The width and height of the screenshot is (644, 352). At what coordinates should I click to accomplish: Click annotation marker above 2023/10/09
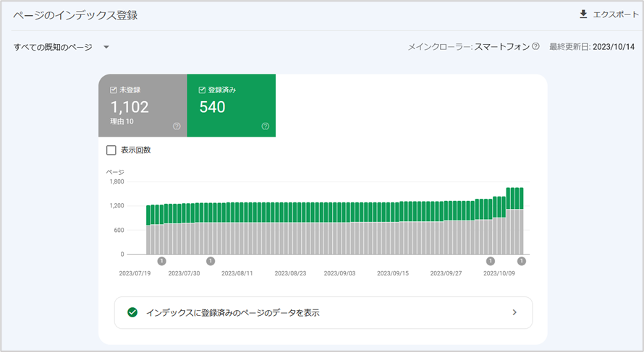[491, 261]
